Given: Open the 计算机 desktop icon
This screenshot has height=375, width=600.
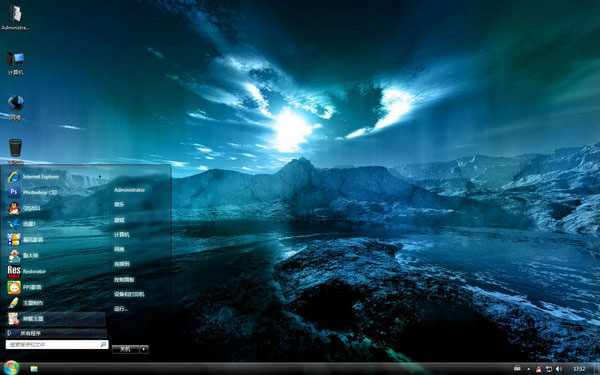Looking at the screenshot, I should tap(15, 63).
